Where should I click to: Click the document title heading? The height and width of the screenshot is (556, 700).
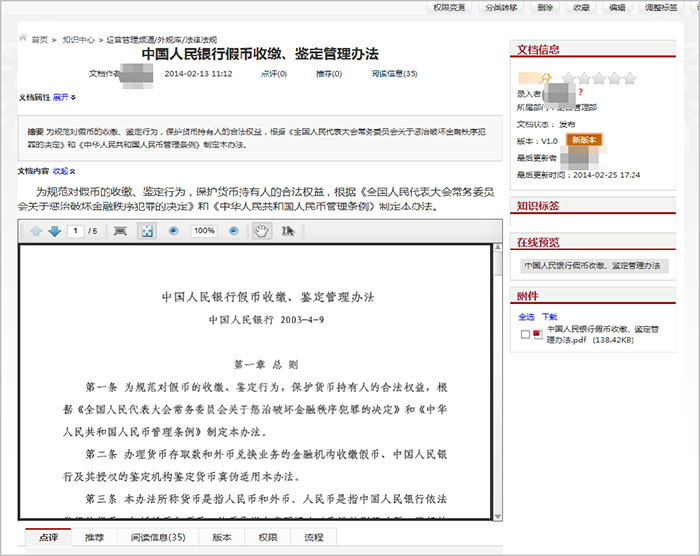click(260, 54)
